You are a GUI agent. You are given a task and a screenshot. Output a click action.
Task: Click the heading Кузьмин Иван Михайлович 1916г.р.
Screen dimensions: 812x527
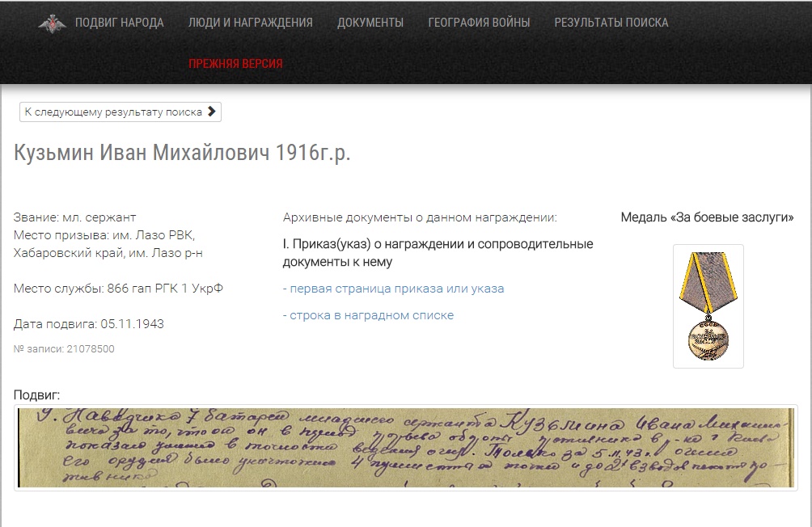tap(182, 154)
